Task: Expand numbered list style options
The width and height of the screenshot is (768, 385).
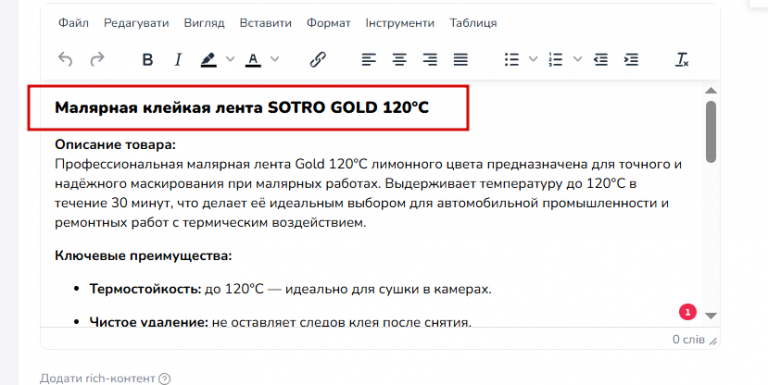Action: tap(577, 60)
